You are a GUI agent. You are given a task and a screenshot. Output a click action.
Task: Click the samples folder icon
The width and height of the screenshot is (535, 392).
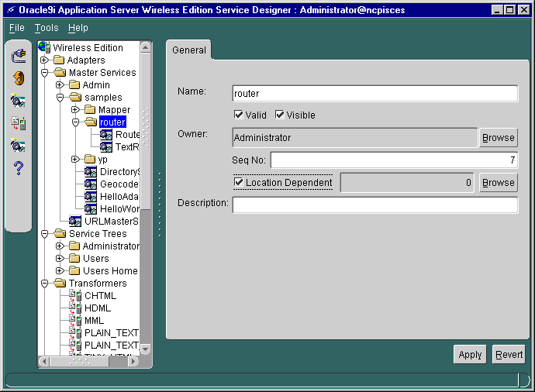coord(75,97)
